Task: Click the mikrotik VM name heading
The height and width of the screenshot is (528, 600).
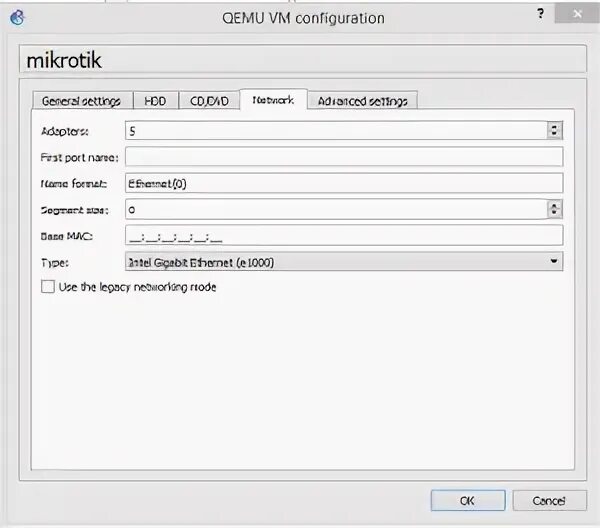Action: tap(64, 60)
